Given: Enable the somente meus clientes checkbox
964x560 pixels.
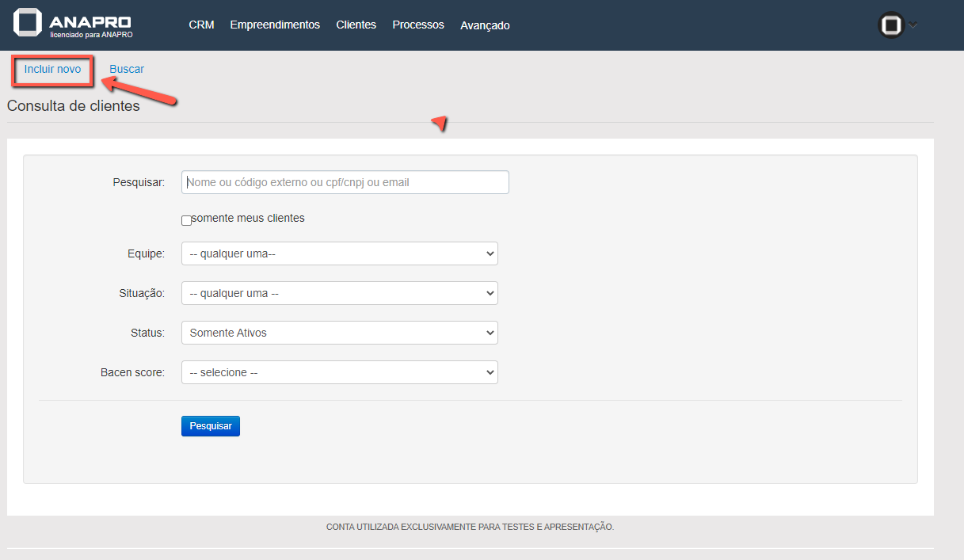Looking at the screenshot, I should [x=186, y=220].
